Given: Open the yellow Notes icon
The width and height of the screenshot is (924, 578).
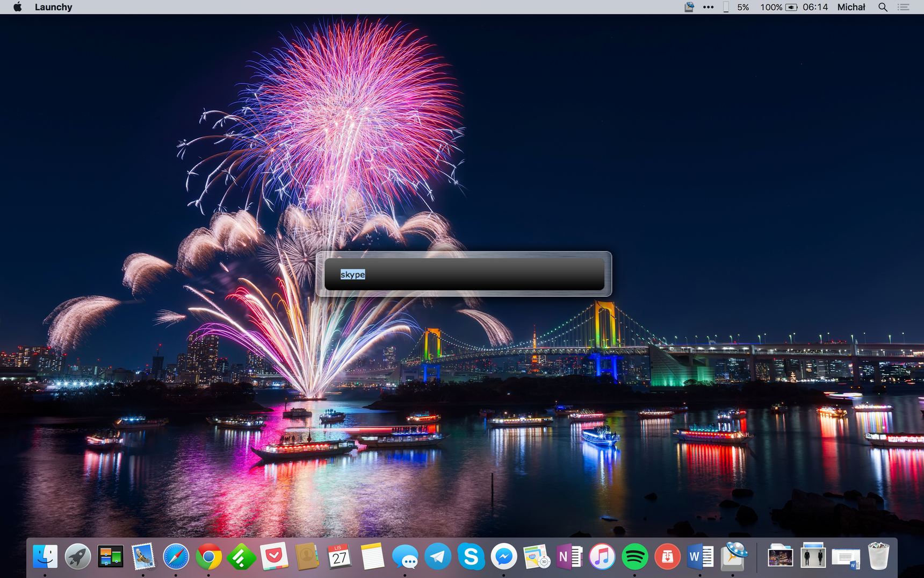Looking at the screenshot, I should tap(372, 556).
